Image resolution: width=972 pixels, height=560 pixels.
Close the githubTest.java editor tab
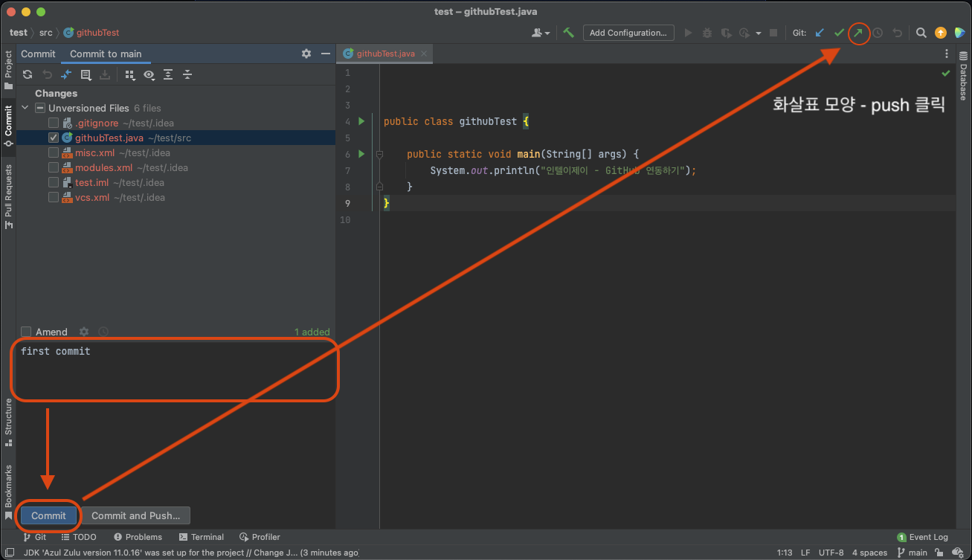[x=423, y=54]
